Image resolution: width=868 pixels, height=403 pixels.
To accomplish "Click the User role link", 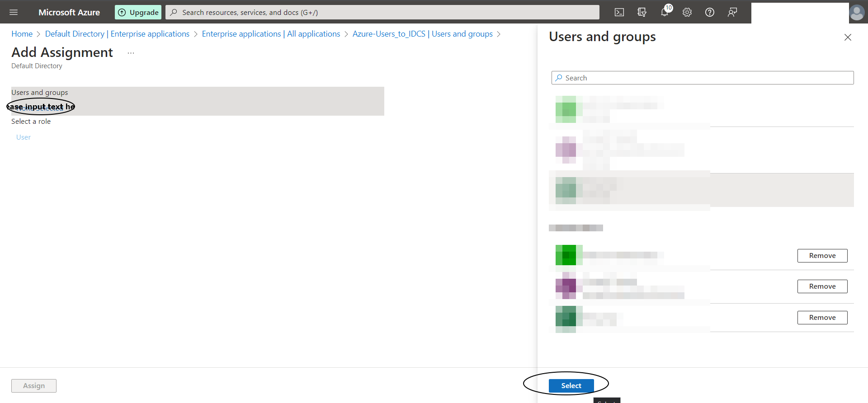I will click(24, 137).
